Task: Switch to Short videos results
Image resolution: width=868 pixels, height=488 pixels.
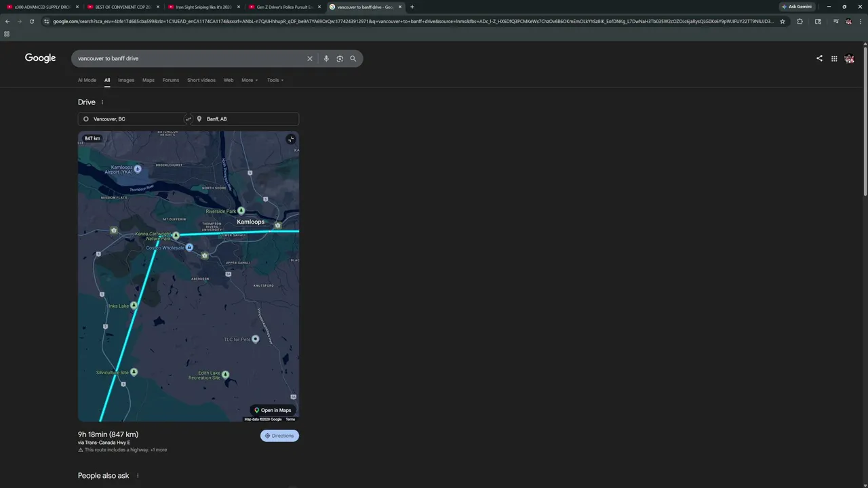Action: (x=201, y=80)
